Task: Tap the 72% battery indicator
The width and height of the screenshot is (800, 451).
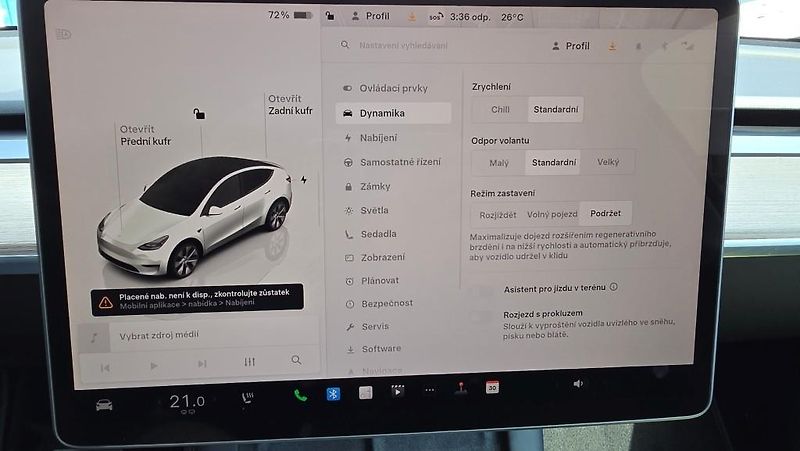Action: tap(290, 15)
